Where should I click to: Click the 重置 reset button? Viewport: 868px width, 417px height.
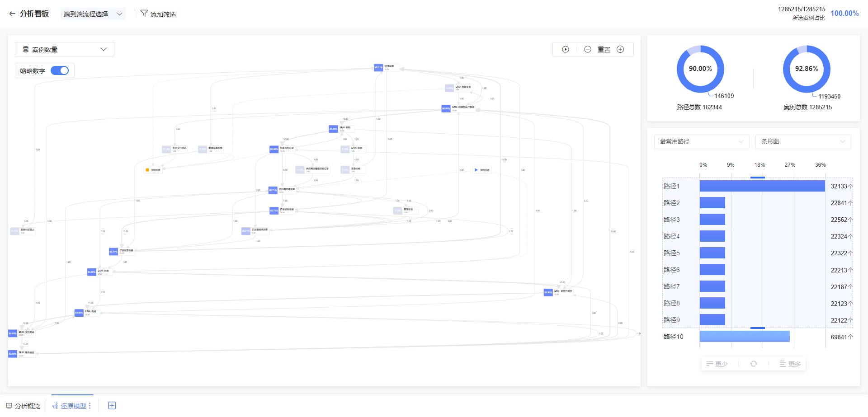point(604,49)
